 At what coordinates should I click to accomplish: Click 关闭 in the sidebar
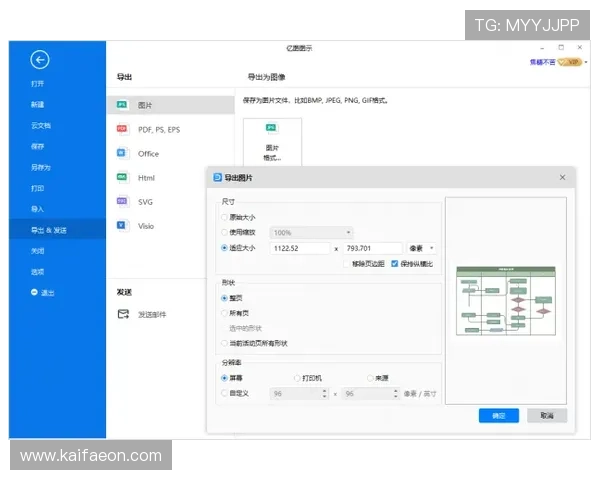pos(38,251)
